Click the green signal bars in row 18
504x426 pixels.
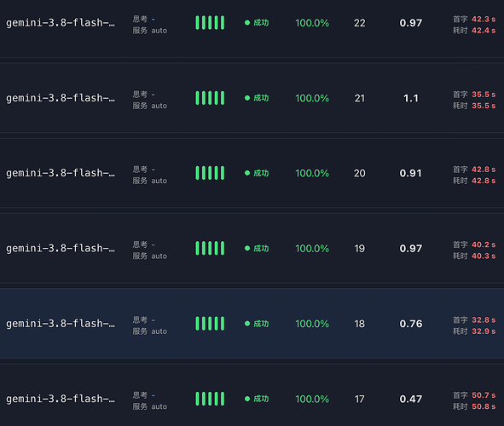coord(210,324)
